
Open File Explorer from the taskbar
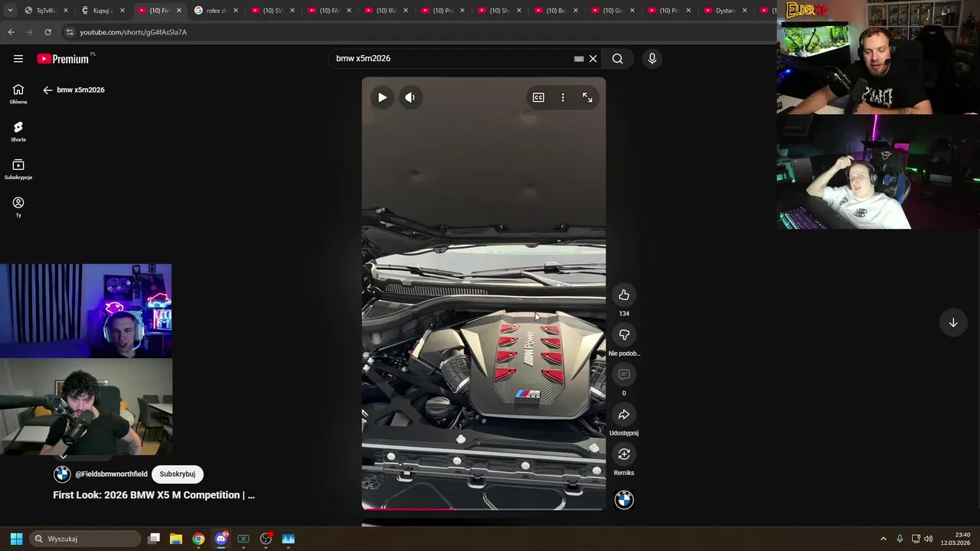(x=176, y=539)
